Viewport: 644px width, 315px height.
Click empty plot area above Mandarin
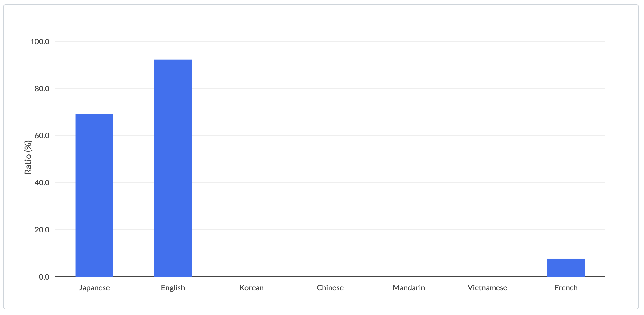[409, 158]
